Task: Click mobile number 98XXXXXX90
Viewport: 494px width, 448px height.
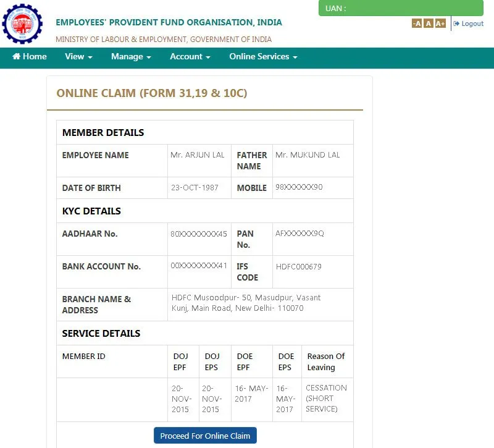Action: click(x=299, y=187)
